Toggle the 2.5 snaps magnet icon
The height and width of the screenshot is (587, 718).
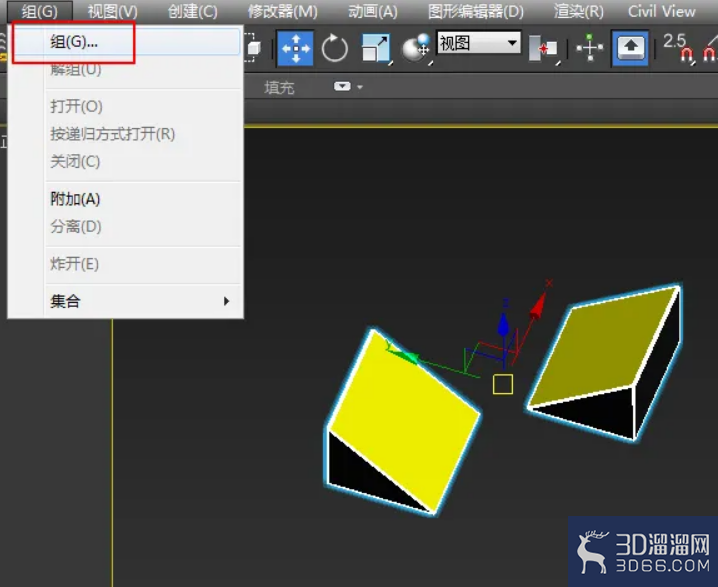click(678, 48)
